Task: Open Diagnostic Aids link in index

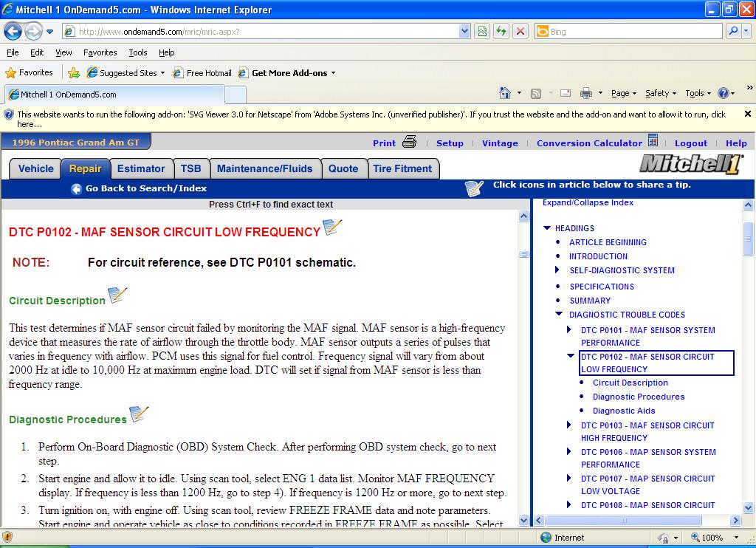Action: 623,411
